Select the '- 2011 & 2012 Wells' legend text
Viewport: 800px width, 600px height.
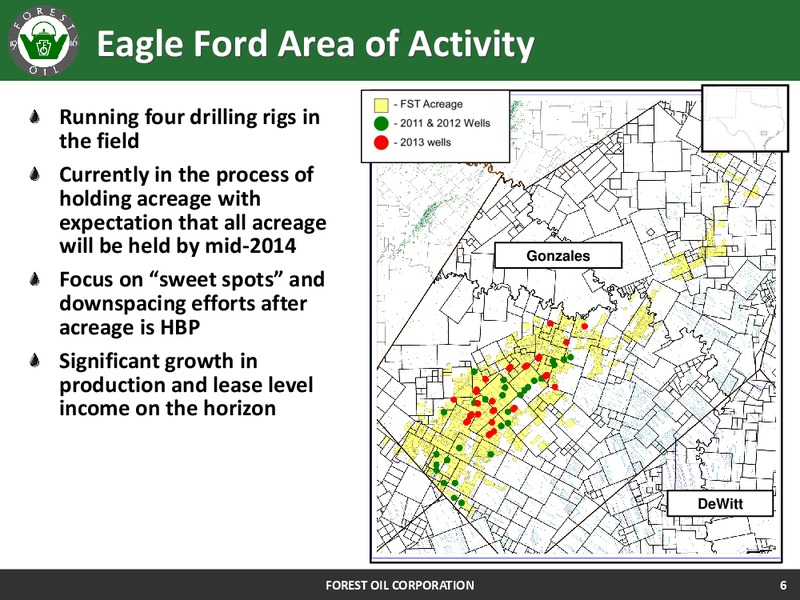coord(442,123)
